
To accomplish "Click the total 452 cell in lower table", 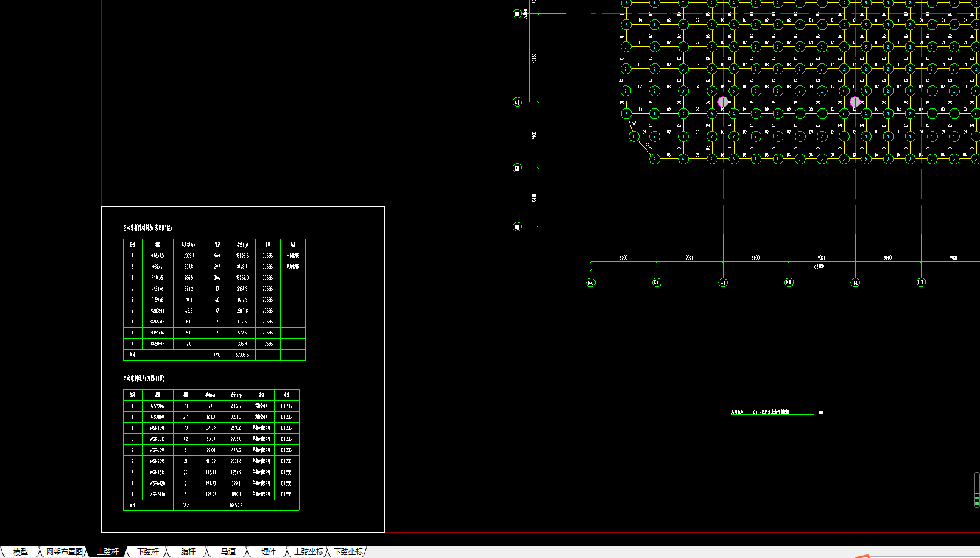I will click(x=186, y=505).
